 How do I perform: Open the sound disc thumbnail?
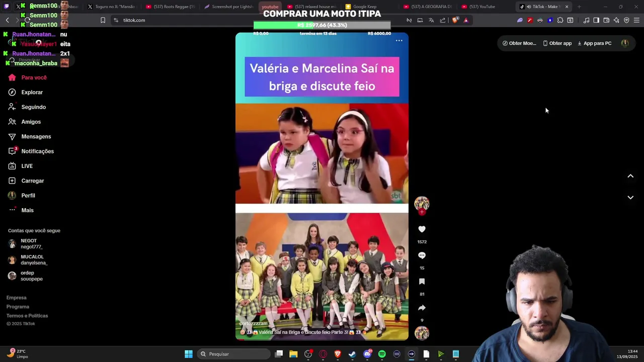point(422,333)
